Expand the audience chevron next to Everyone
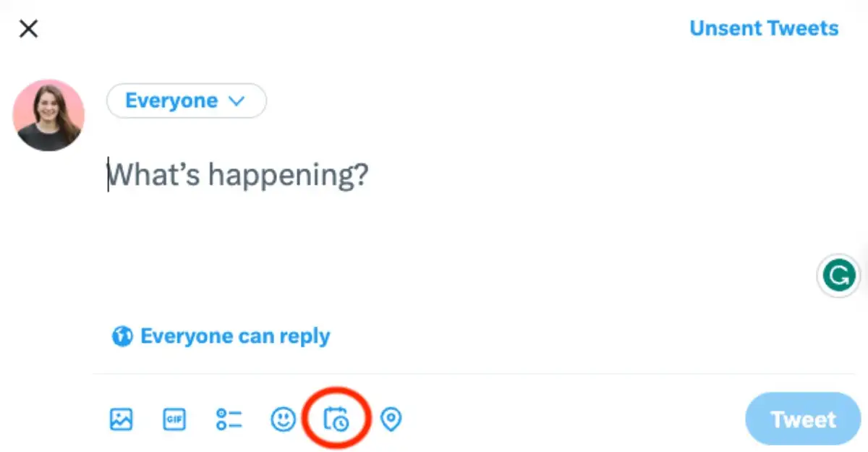Image resolution: width=868 pixels, height=452 pixels. click(237, 101)
